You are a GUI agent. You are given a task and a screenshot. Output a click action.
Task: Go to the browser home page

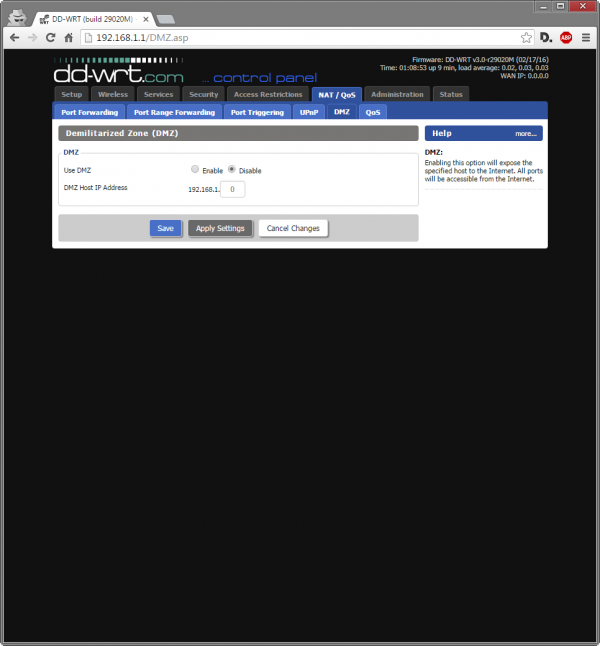pyautogui.click(x=69, y=37)
